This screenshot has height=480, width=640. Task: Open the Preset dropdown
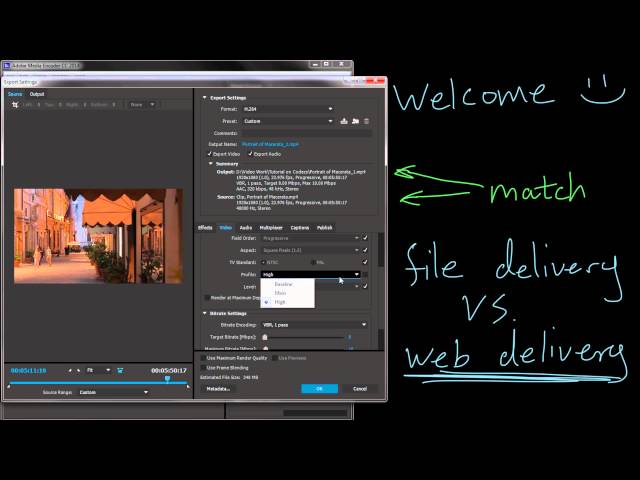[288, 121]
